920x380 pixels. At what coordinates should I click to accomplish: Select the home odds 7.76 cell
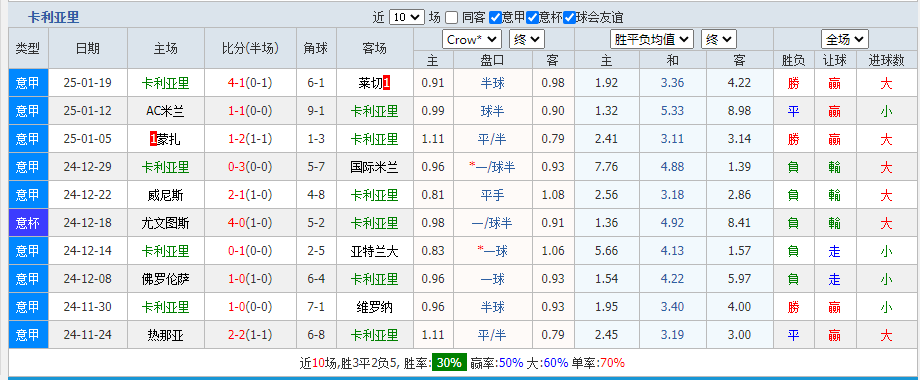pos(606,167)
